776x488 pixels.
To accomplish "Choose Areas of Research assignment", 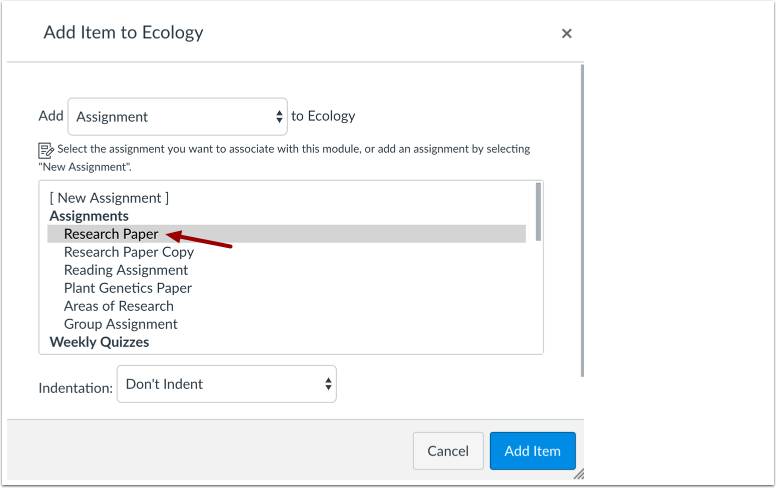I will pyautogui.click(x=119, y=306).
